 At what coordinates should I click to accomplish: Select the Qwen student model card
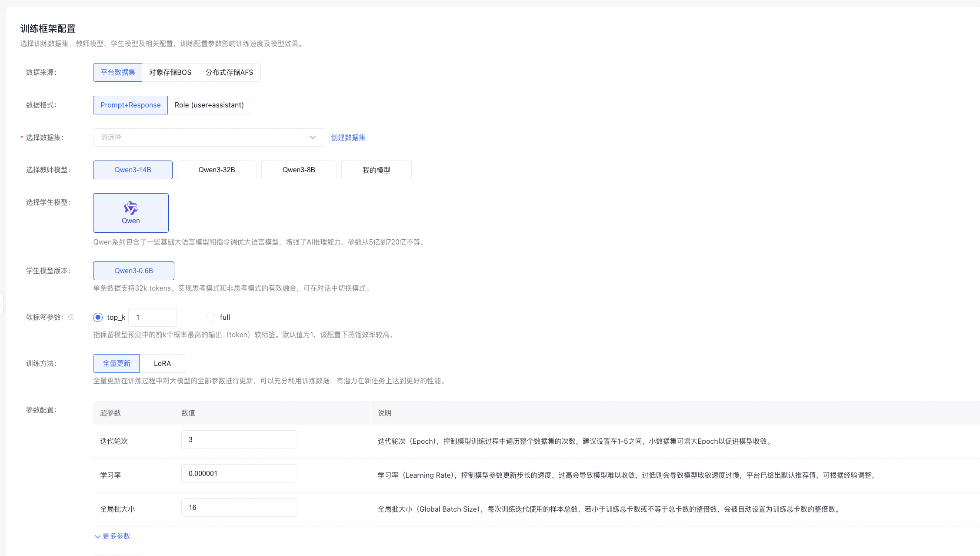(x=131, y=213)
